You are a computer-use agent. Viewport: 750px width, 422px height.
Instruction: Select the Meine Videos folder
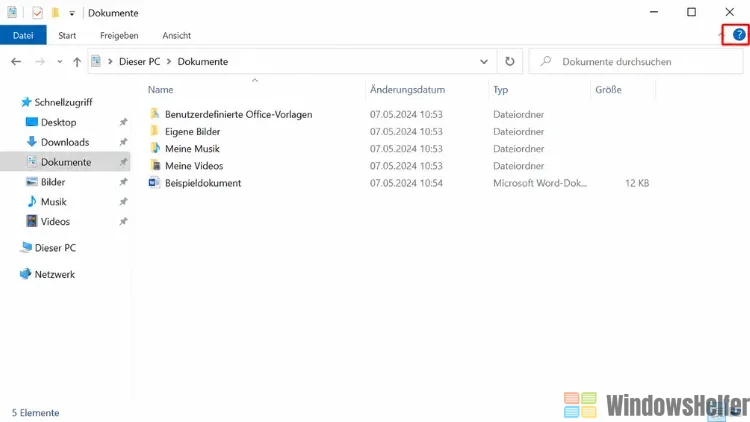click(194, 166)
